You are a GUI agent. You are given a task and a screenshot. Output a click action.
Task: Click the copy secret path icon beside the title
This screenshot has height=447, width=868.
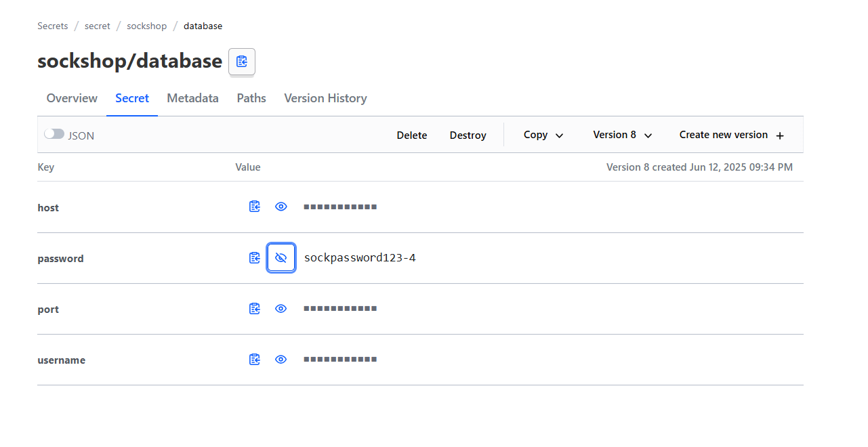coord(242,62)
